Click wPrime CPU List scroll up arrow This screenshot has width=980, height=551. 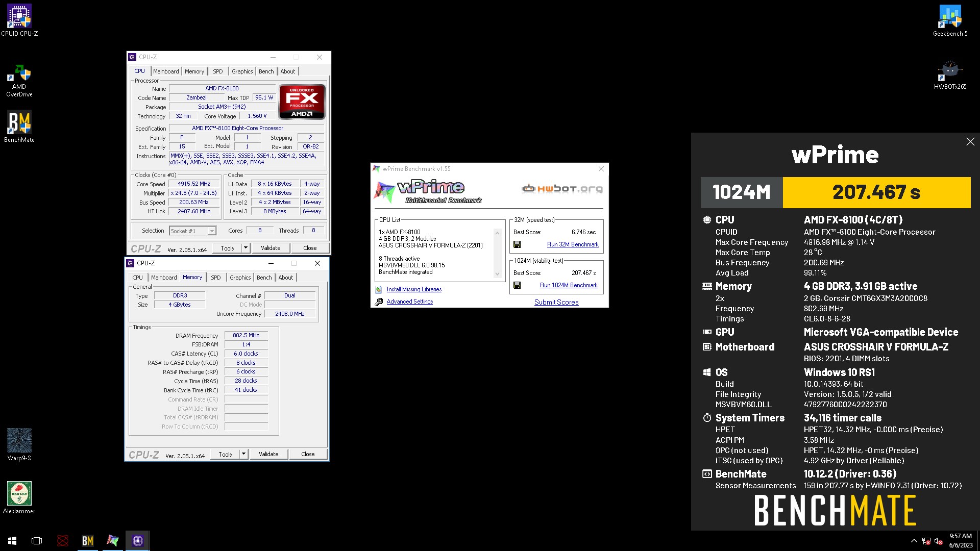tap(497, 233)
